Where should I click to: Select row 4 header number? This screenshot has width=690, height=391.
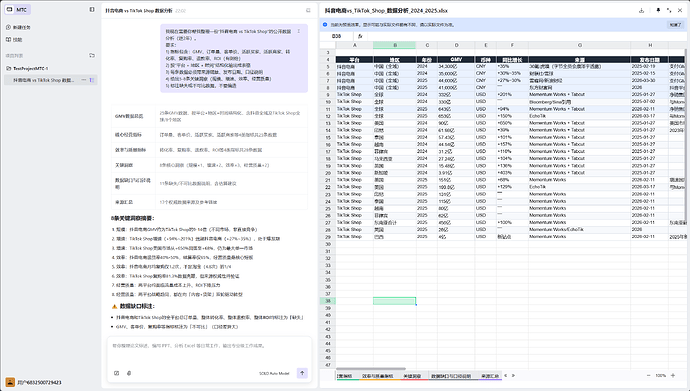[x=328, y=60]
